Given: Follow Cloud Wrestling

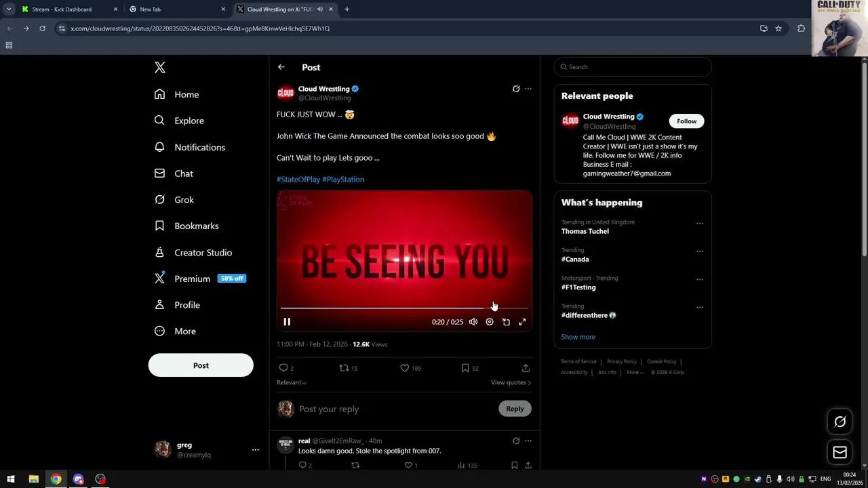Looking at the screenshot, I should [686, 121].
